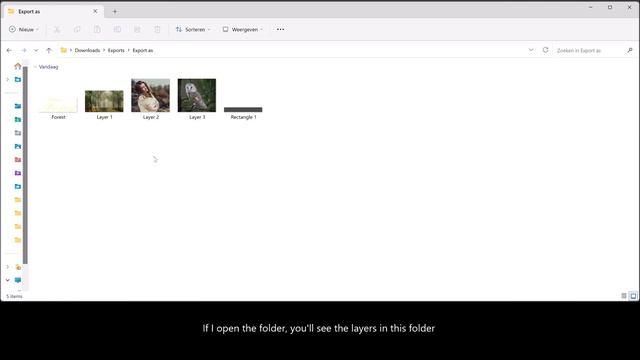Open the three-dot more options menu

pyautogui.click(x=280, y=29)
